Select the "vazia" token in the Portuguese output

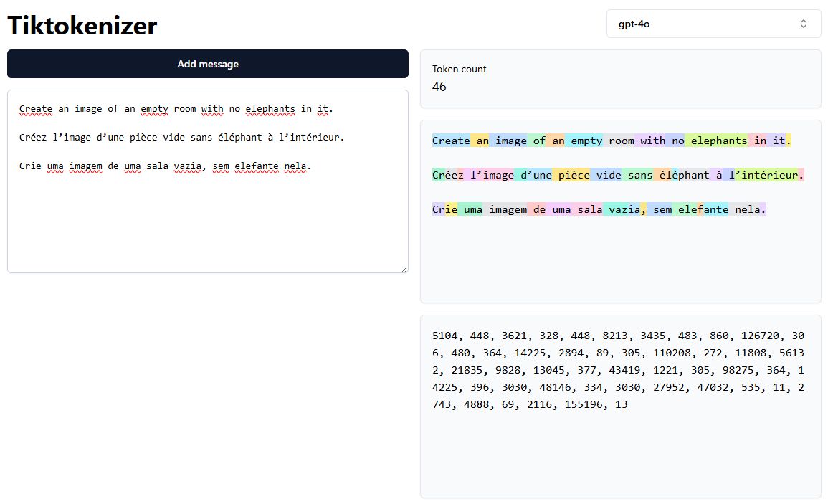click(x=622, y=209)
